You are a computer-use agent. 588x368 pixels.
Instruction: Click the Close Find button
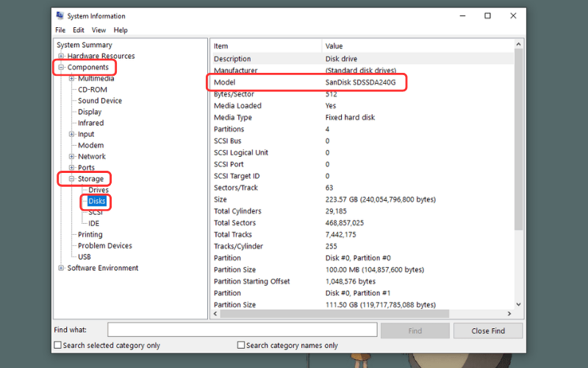pos(487,330)
